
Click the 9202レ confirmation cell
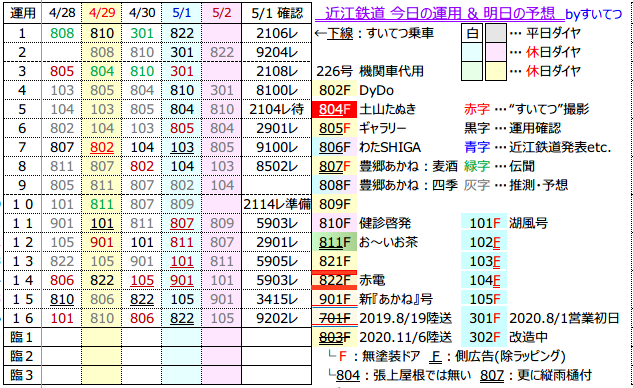point(277,318)
